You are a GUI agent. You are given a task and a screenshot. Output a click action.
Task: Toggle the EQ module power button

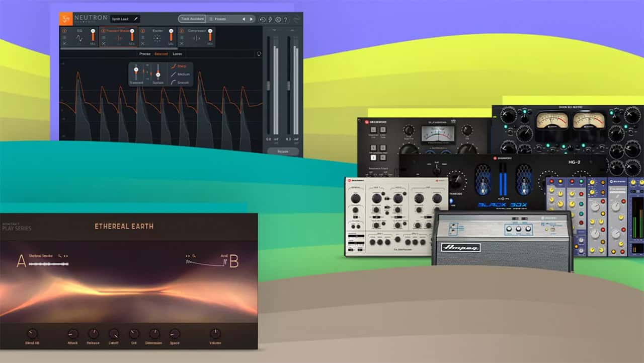(x=64, y=31)
